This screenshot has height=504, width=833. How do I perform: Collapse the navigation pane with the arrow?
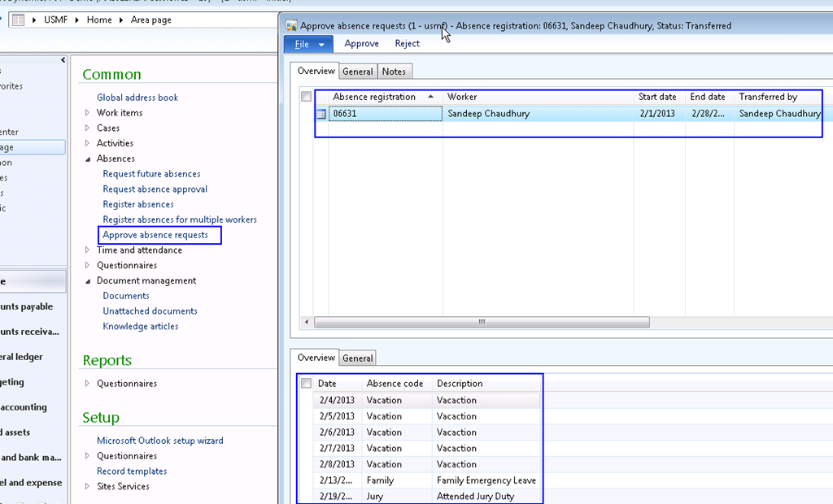[x=63, y=60]
